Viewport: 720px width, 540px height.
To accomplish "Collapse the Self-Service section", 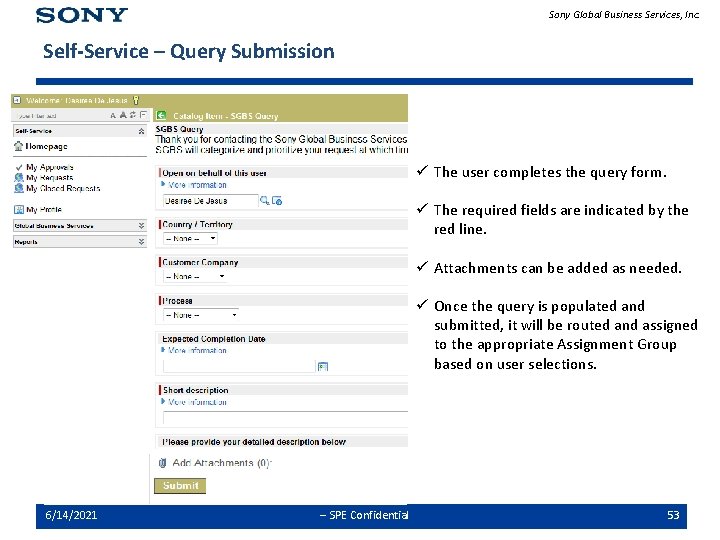I will pyautogui.click(x=141, y=131).
